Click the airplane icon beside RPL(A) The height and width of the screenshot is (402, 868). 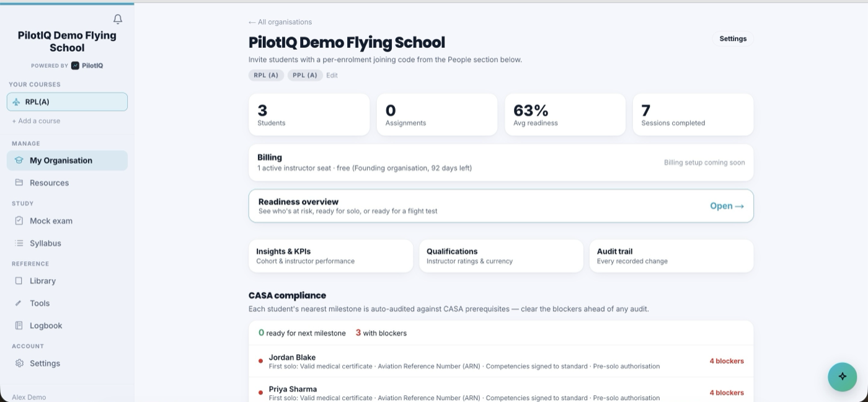tap(16, 102)
